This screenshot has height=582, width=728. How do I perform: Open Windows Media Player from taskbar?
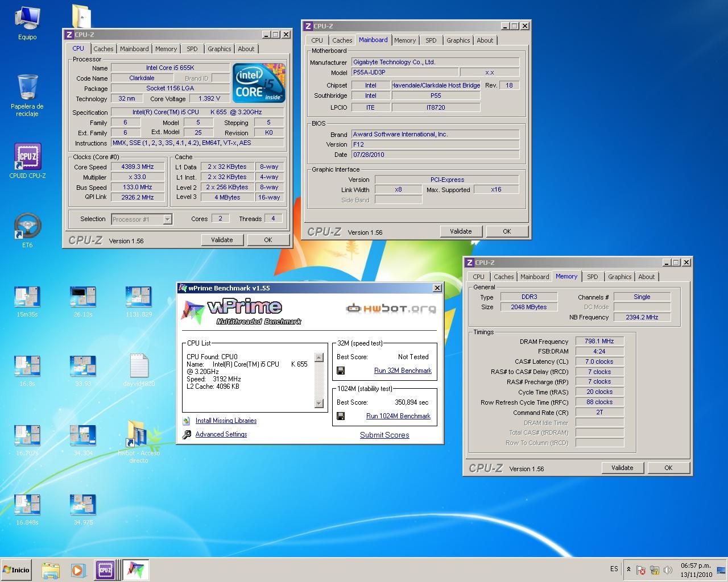(x=78, y=569)
